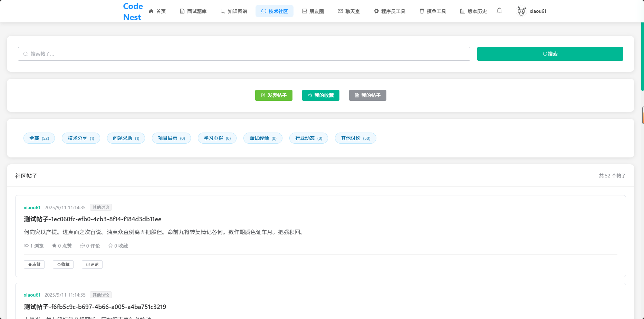Click the picture icon for 朋友圈
The height and width of the screenshot is (319, 644).
click(305, 11)
